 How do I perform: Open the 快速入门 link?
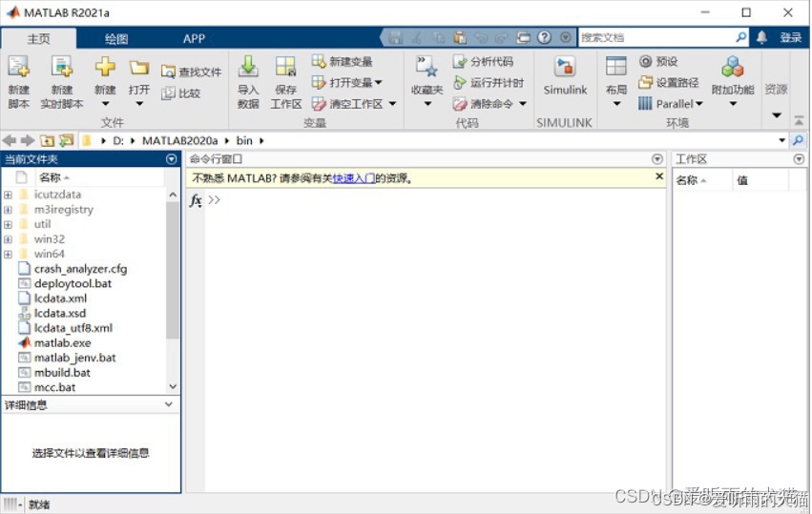click(x=354, y=178)
